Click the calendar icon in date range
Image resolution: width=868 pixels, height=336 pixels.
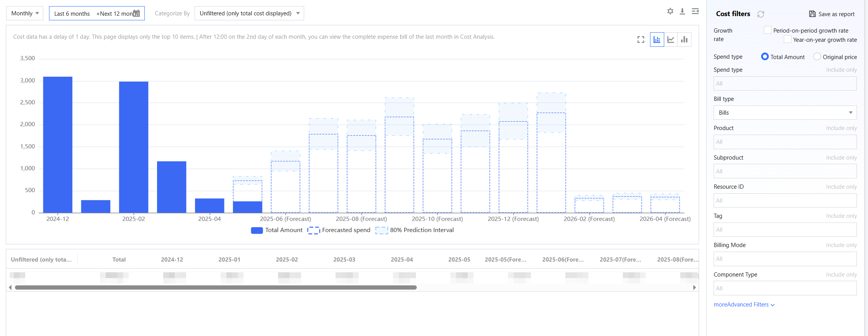[136, 13]
